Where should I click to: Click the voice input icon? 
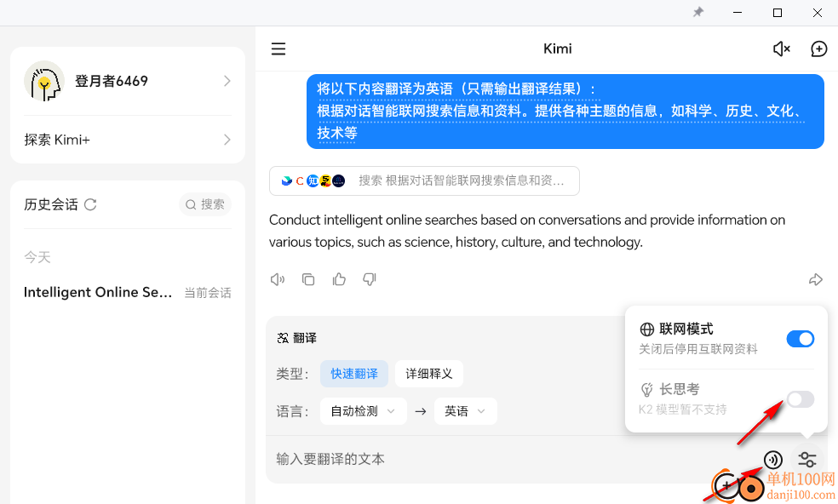773,460
